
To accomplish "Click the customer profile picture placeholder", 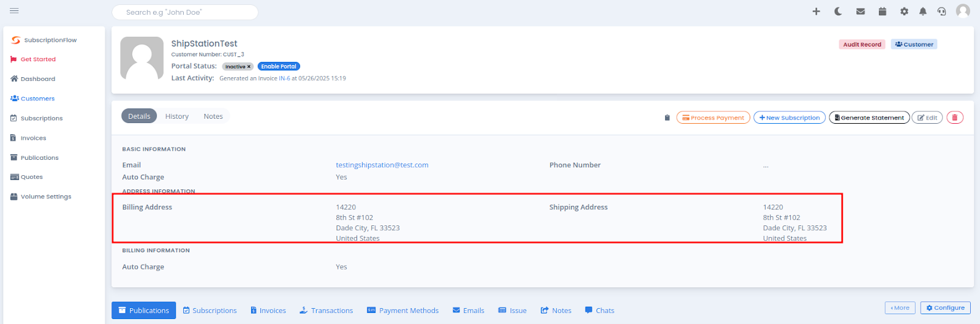I will click(142, 58).
